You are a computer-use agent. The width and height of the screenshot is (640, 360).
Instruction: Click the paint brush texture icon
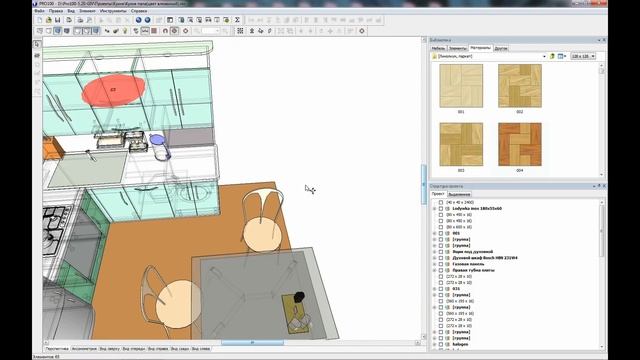116,31
